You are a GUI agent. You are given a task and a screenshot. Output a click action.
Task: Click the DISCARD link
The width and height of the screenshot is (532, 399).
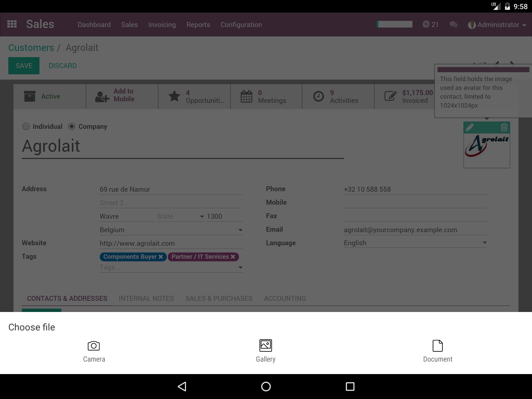tap(63, 66)
